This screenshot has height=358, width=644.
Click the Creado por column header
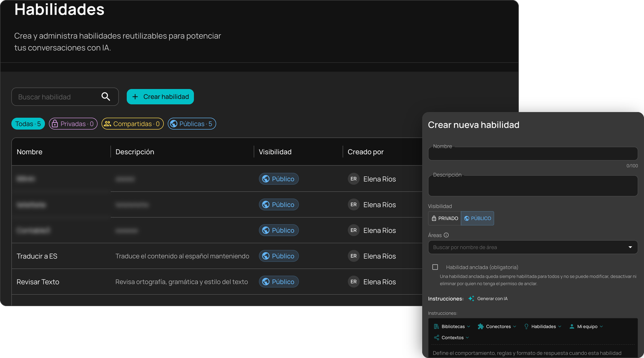click(366, 152)
